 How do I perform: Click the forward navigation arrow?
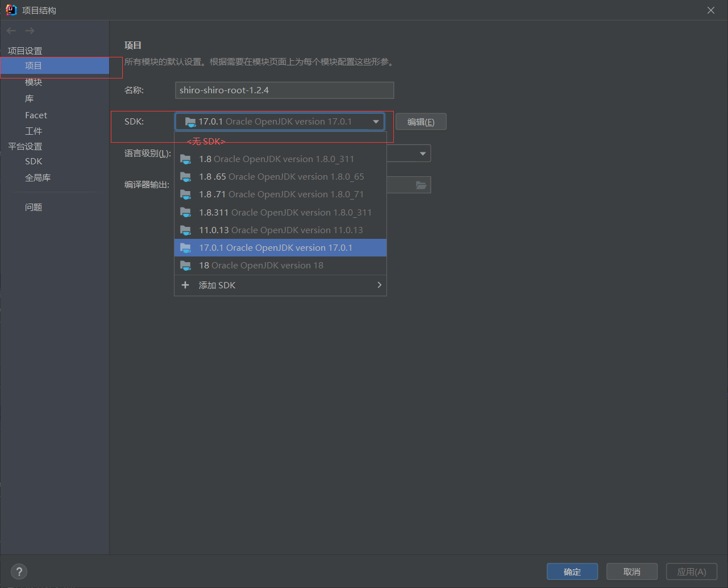coord(30,31)
